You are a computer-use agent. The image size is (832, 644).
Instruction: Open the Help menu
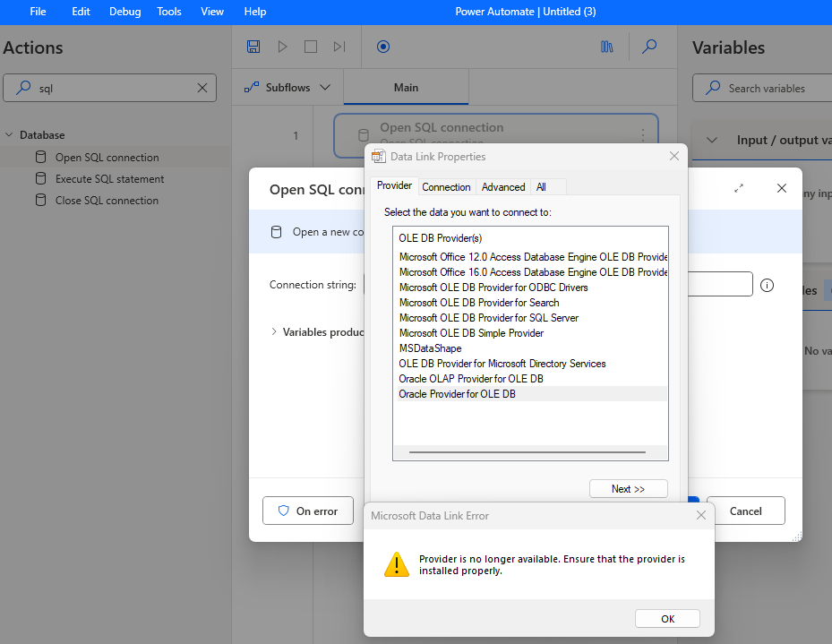click(x=255, y=12)
